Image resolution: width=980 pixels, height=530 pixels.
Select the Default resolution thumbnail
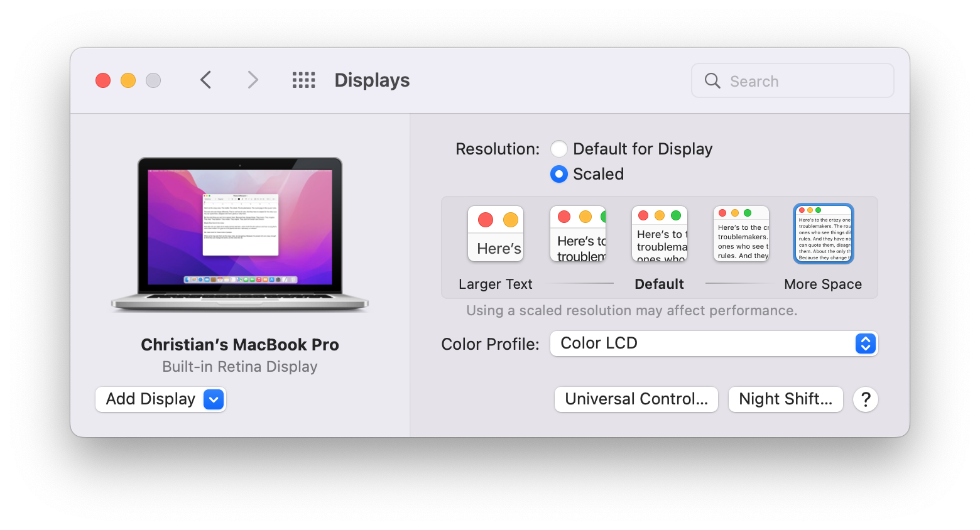coord(659,233)
